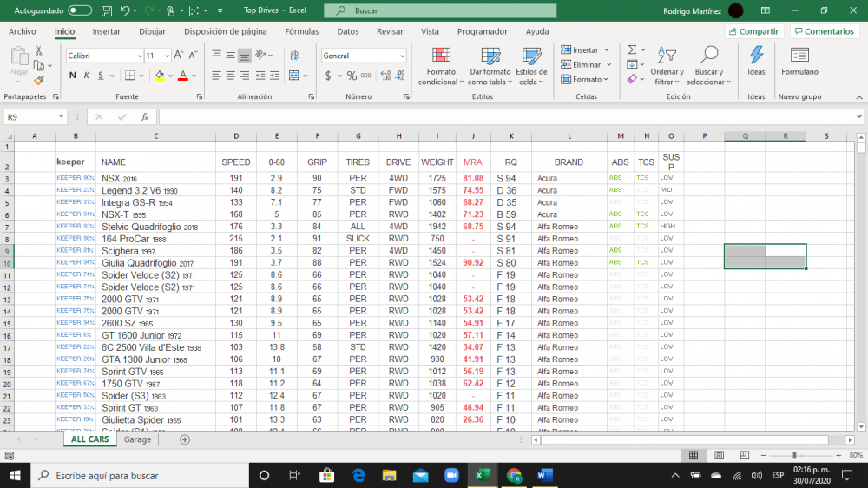
Task: Apply yellow fill color swatch
Action: pos(160,76)
